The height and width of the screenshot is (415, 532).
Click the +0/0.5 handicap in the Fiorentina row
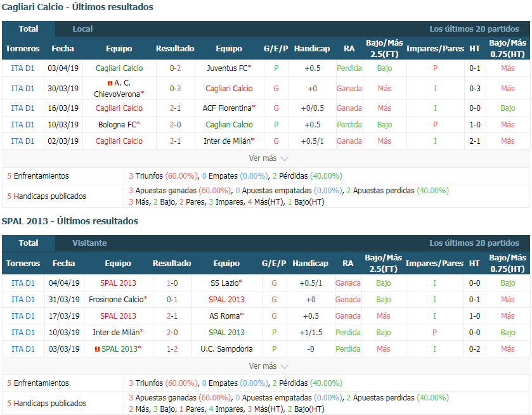tap(313, 108)
